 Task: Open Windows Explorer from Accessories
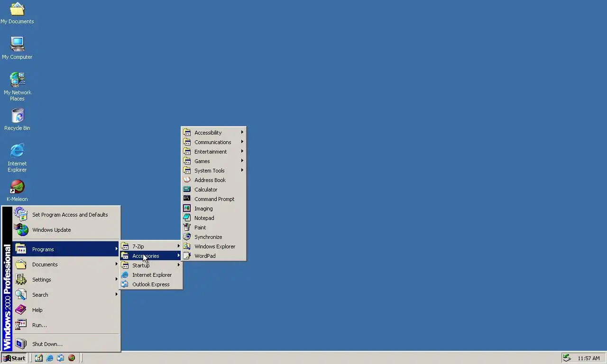tap(213, 246)
